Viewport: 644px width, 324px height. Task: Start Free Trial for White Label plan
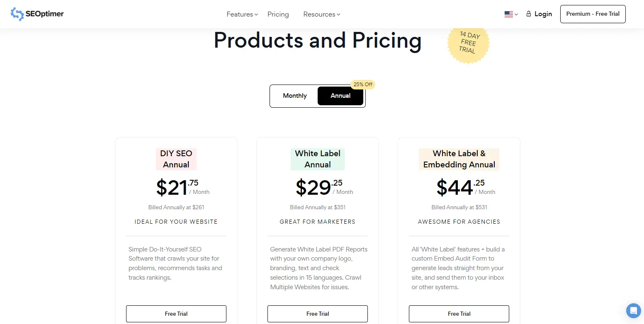(318, 314)
